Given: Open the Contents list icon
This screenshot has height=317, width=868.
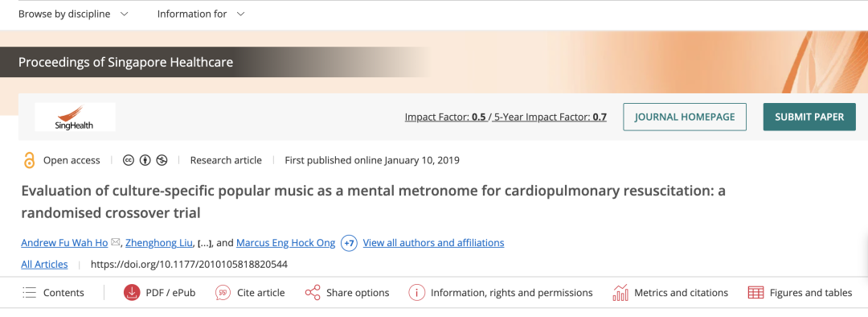Looking at the screenshot, I should [30, 293].
